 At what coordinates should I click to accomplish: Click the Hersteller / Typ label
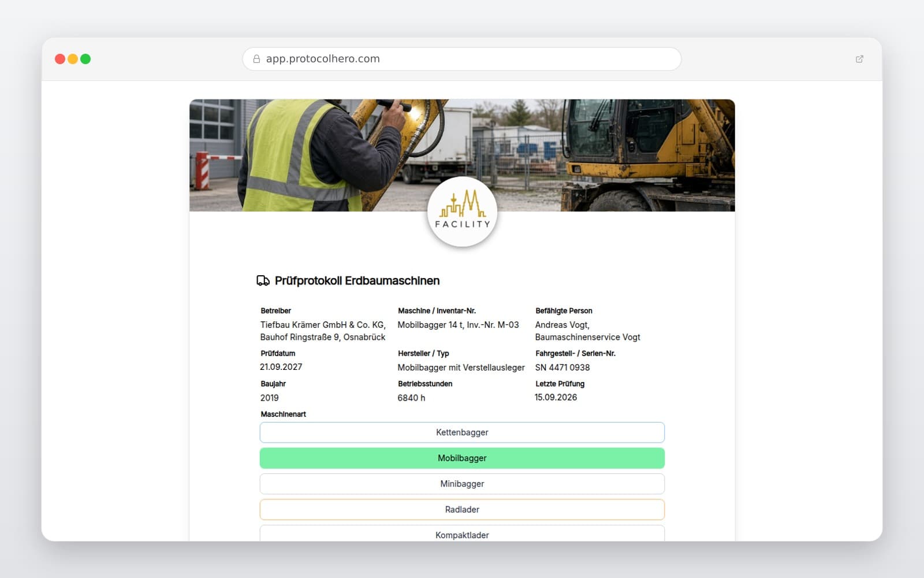click(x=423, y=354)
